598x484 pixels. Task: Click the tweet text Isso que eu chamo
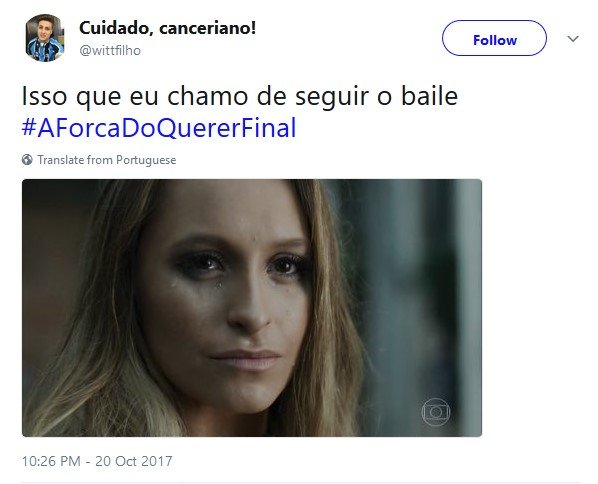point(135,96)
